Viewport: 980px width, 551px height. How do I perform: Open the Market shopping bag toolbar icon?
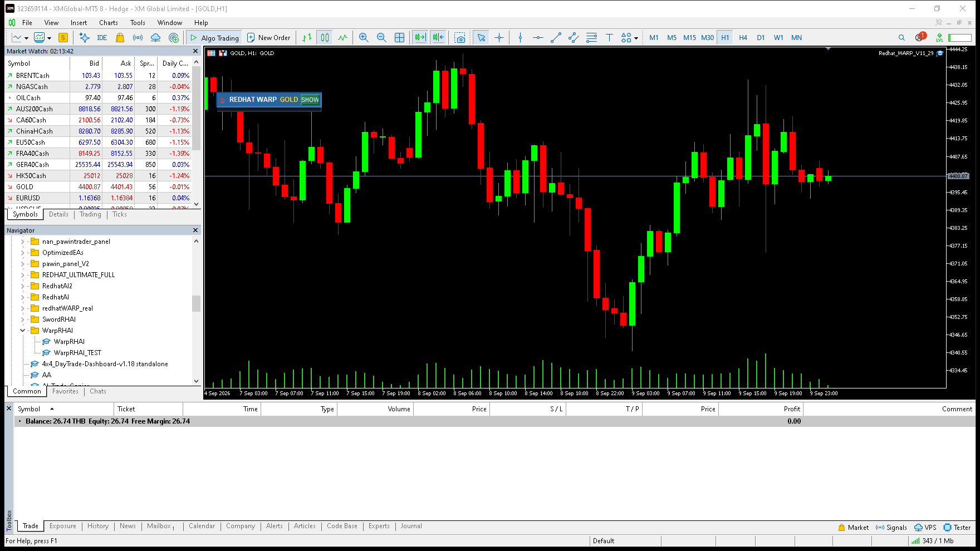coord(120,38)
